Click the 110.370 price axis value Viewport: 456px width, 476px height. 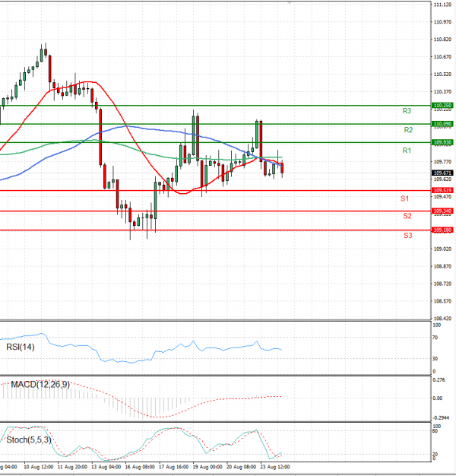click(x=442, y=92)
